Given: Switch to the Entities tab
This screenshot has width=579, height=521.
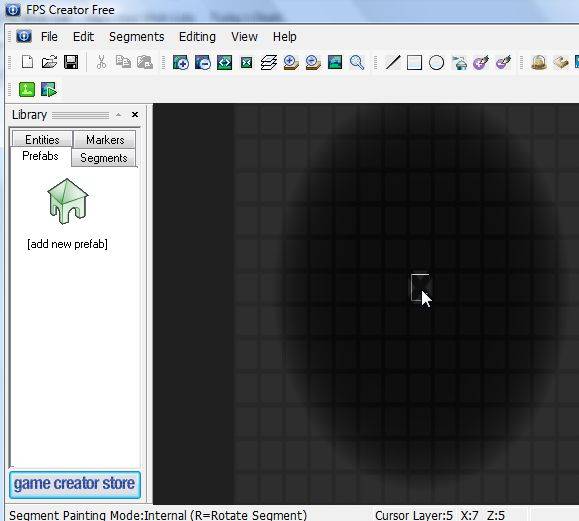Looking at the screenshot, I should coord(42,139).
